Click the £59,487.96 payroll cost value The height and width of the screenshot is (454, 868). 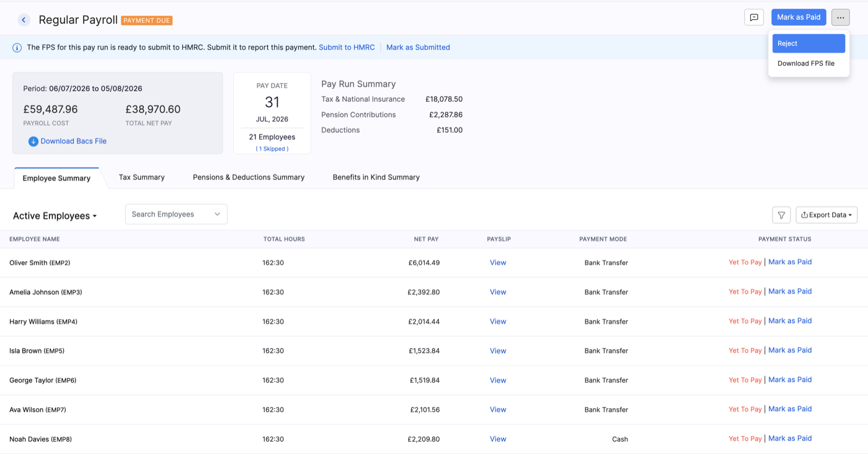point(51,110)
